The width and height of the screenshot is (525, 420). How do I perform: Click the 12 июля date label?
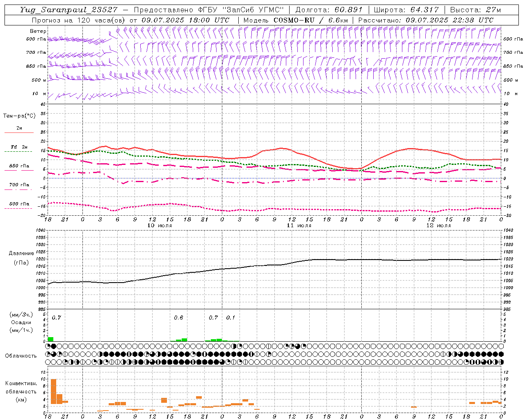438,226
